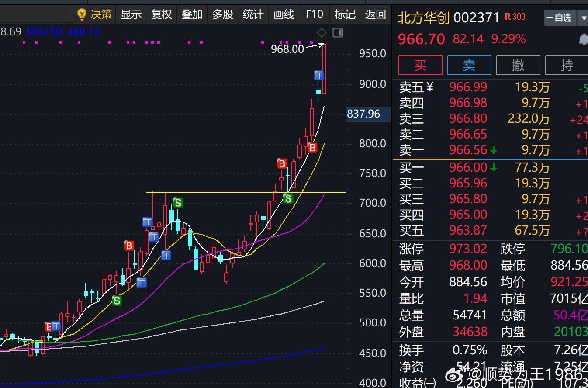Click the 跌停 limit-down price 796.10
The width and height of the screenshot is (588, 388).
[569, 249]
